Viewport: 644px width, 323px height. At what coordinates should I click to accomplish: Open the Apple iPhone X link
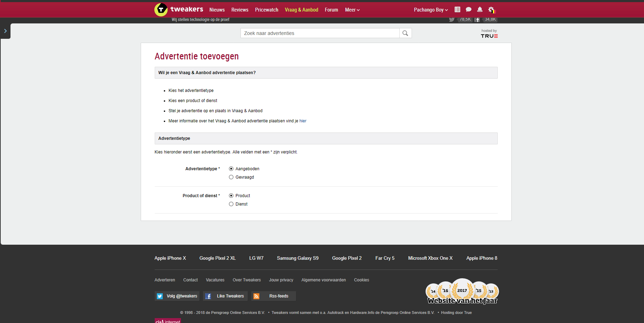tap(170, 258)
